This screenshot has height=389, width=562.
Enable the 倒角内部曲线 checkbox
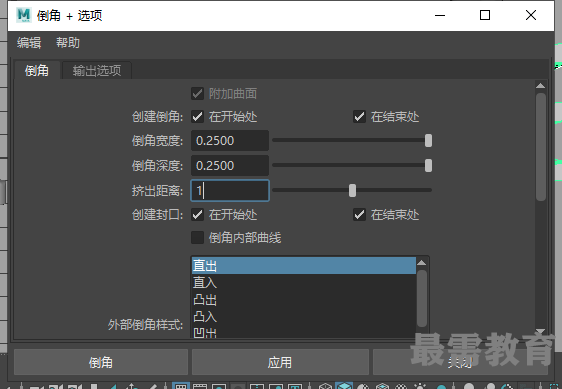(x=197, y=237)
